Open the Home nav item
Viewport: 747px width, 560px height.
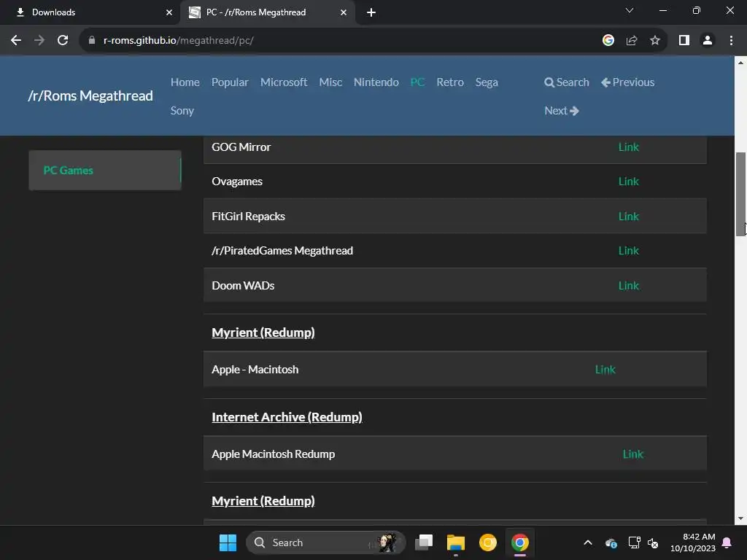click(x=185, y=82)
